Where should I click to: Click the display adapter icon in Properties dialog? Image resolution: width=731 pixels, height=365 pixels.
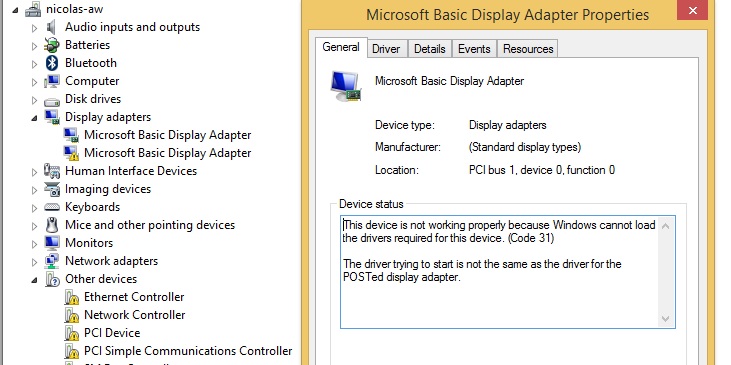[x=346, y=86]
